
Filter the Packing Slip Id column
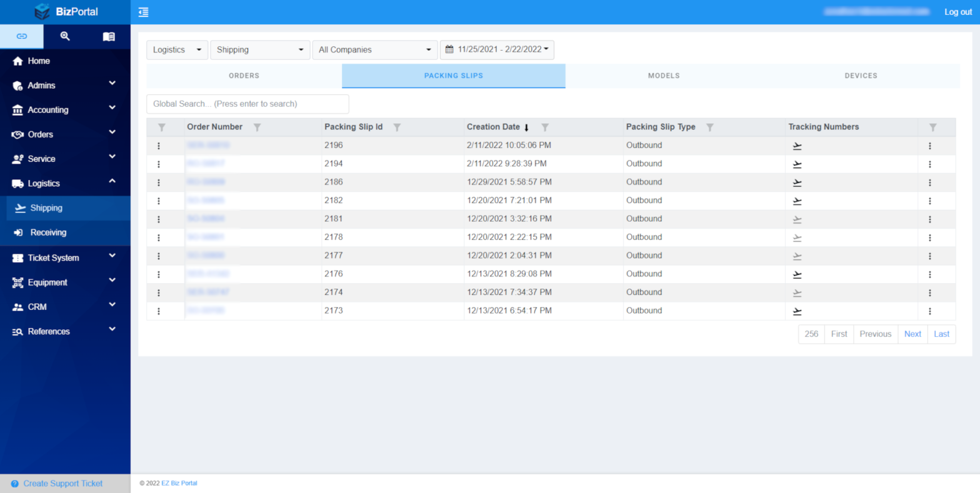pyautogui.click(x=397, y=127)
